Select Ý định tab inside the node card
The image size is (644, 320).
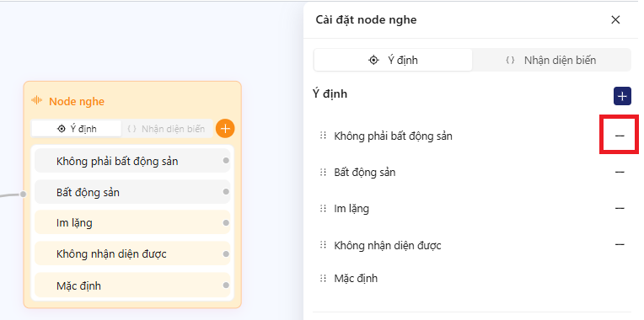[x=77, y=129]
